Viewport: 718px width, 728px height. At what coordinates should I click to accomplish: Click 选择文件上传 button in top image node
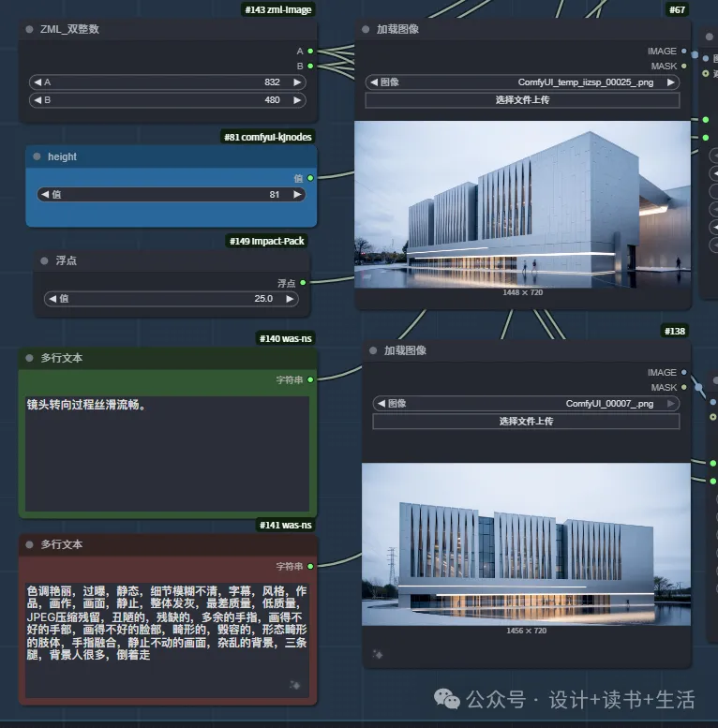pos(522,99)
